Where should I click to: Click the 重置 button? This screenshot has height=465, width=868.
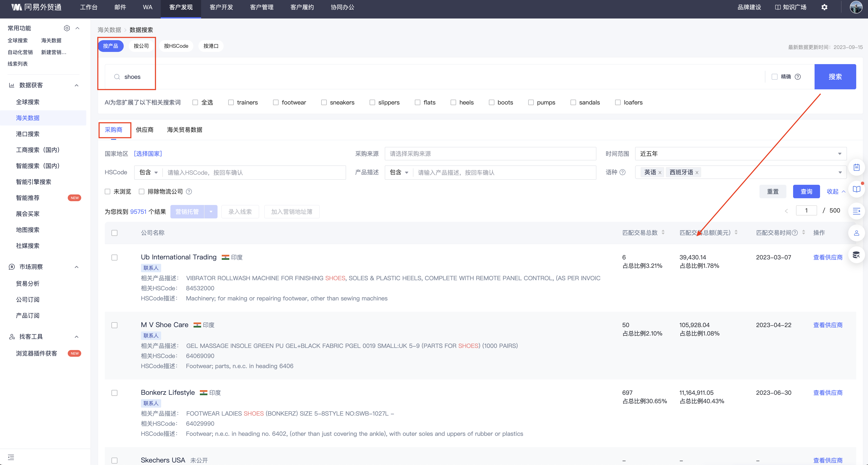click(x=773, y=191)
